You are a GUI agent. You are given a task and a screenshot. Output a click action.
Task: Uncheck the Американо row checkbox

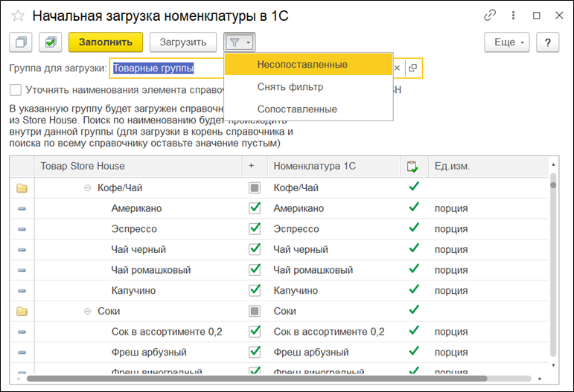[x=255, y=208]
